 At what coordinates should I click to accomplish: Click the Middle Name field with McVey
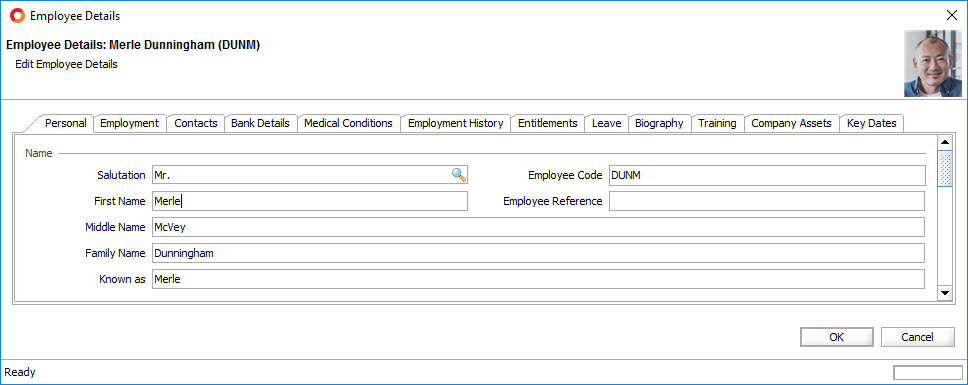(x=538, y=227)
